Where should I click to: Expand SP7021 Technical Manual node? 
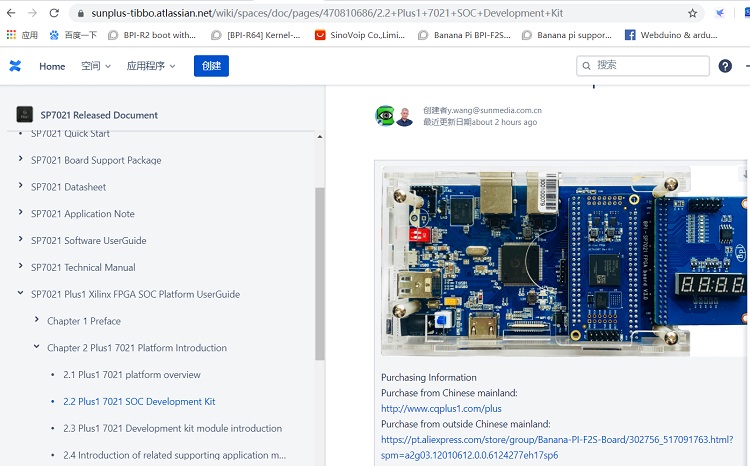point(20,266)
